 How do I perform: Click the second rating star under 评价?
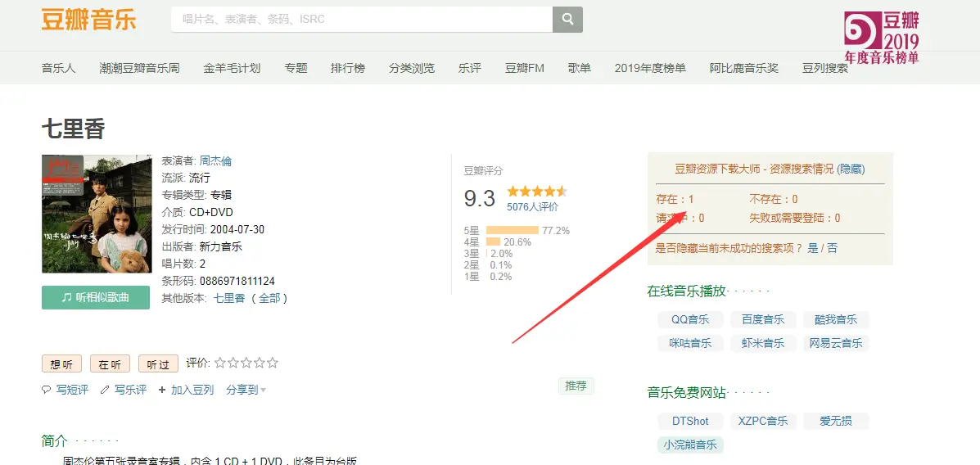[233, 363]
